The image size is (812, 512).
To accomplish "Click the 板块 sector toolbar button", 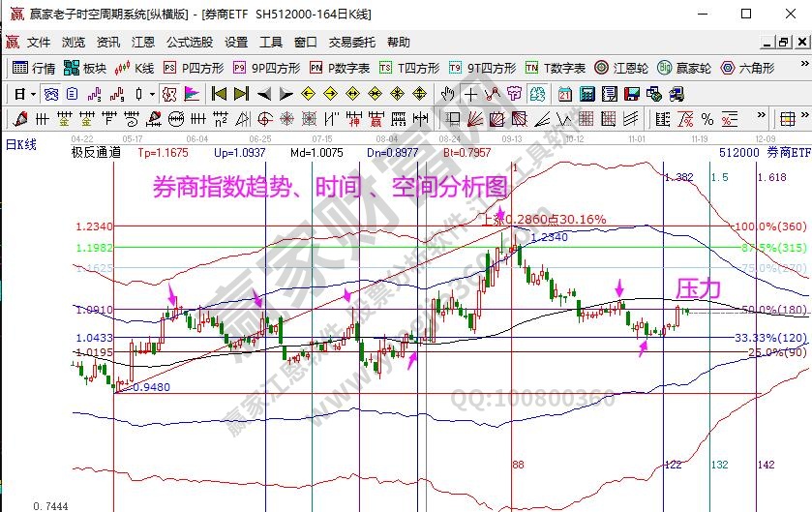I will click(x=85, y=68).
